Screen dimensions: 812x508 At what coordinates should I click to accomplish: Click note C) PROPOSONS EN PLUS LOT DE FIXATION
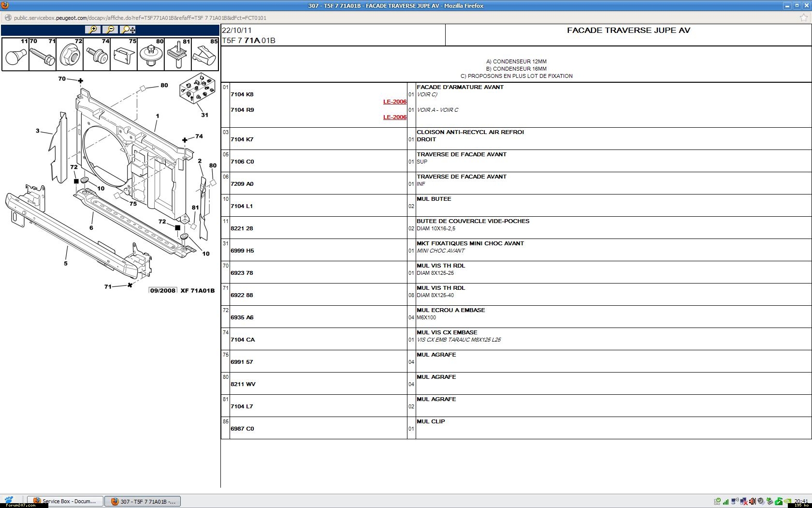[x=516, y=76]
